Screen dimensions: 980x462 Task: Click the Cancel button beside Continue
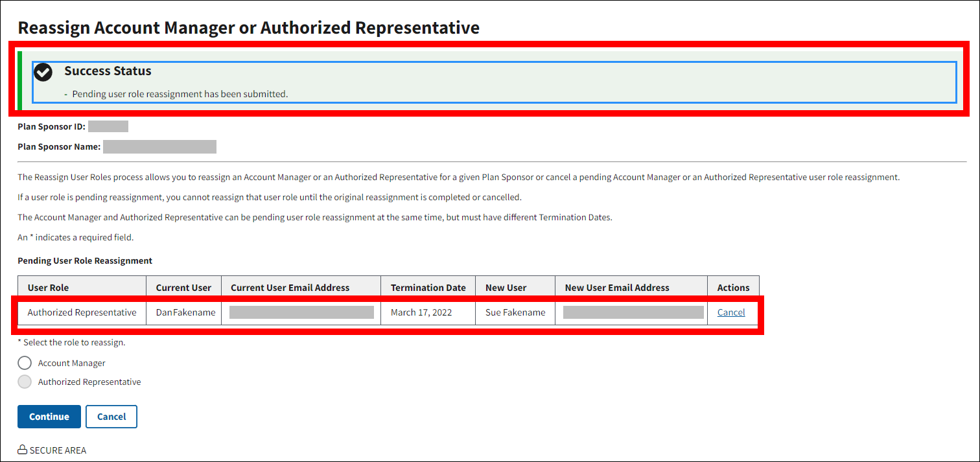(x=111, y=417)
